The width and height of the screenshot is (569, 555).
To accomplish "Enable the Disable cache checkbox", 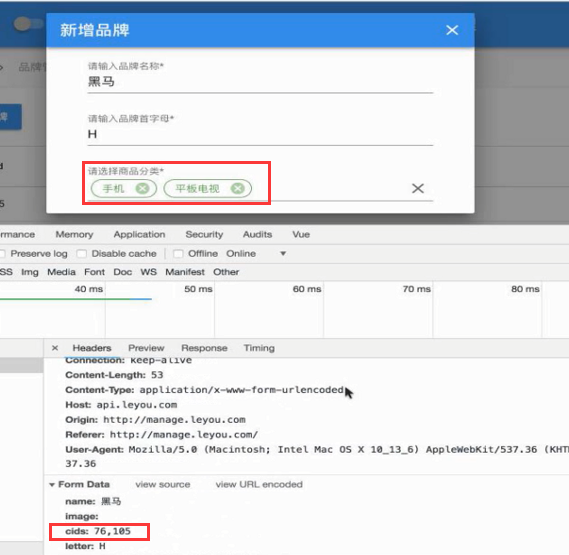I will (82, 253).
